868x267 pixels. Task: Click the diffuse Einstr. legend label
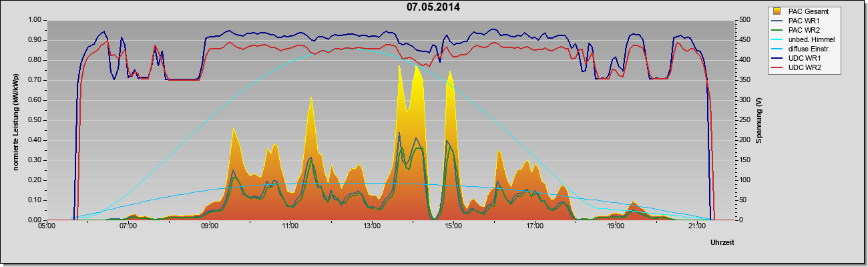810,49
